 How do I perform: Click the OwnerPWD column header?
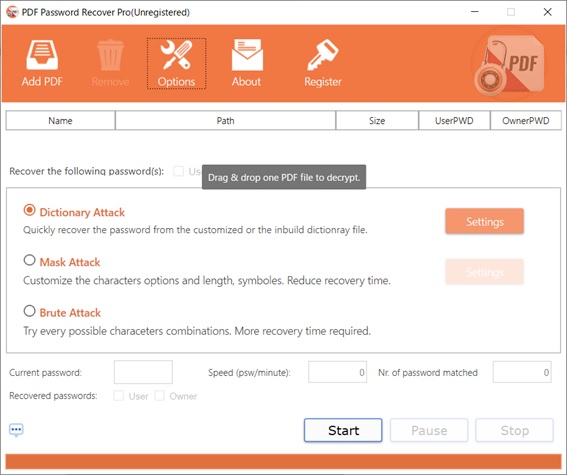click(x=526, y=120)
